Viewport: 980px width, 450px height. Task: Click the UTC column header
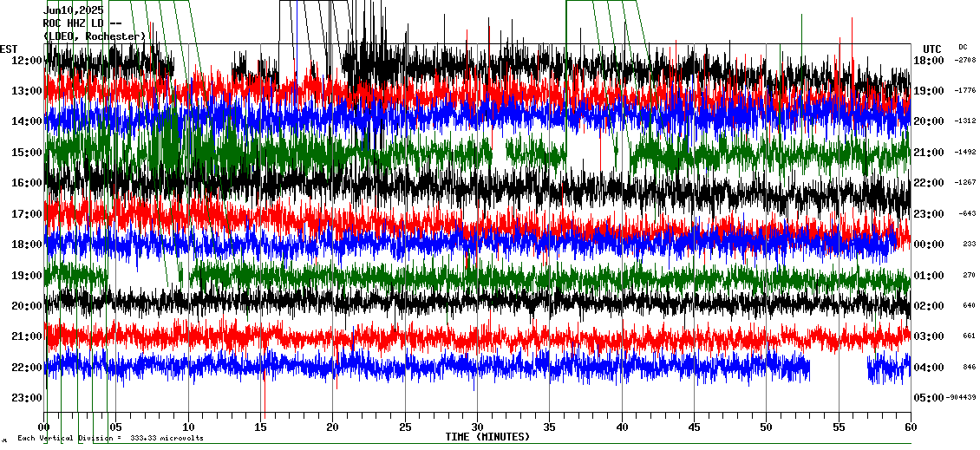click(932, 49)
